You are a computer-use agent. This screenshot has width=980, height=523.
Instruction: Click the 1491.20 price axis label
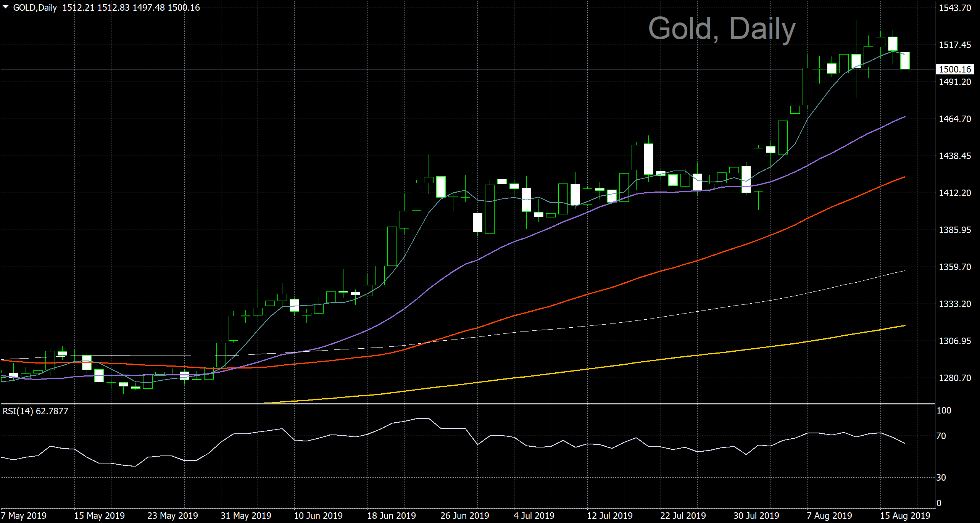(x=955, y=82)
